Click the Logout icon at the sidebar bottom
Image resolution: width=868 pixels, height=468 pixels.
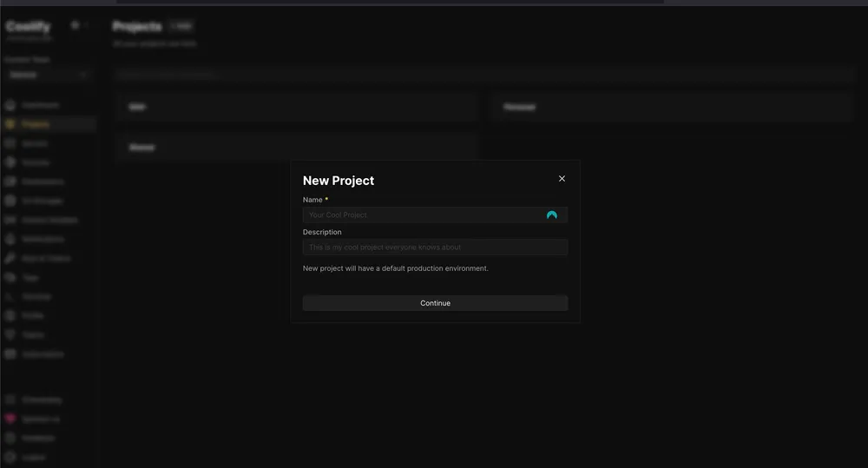tap(10, 457)
